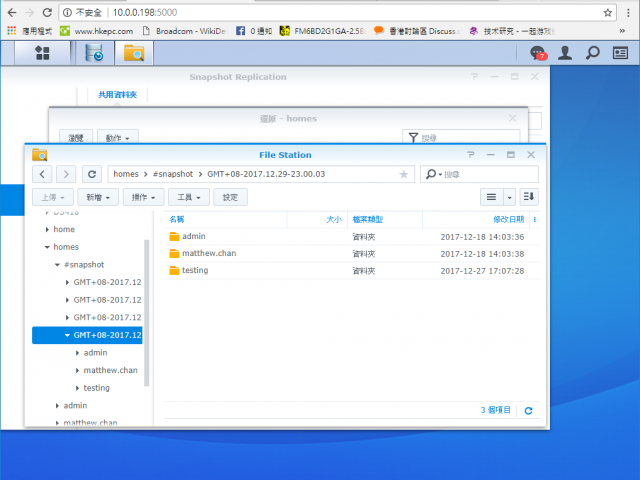Open the Facebook 通知 bookmark
Screen dimensions: 640x480
[x=254, y=31]
